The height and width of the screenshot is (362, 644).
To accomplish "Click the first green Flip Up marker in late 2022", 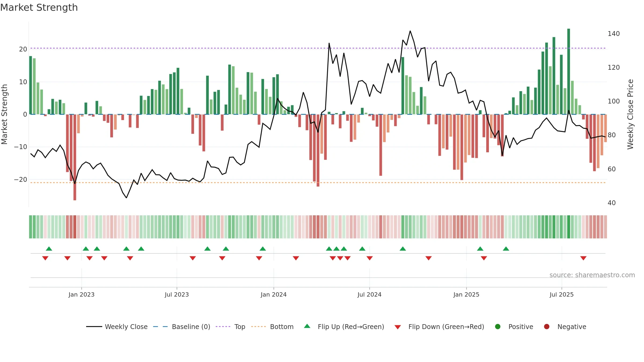I will 49,249.
